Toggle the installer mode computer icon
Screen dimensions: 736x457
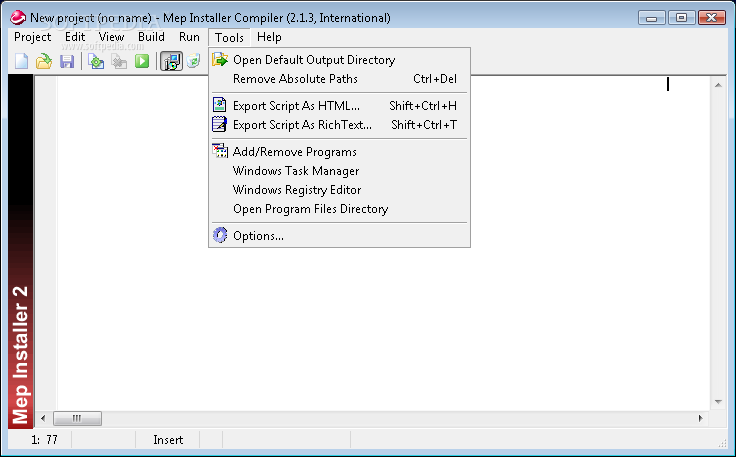click(x=171, y=61)
